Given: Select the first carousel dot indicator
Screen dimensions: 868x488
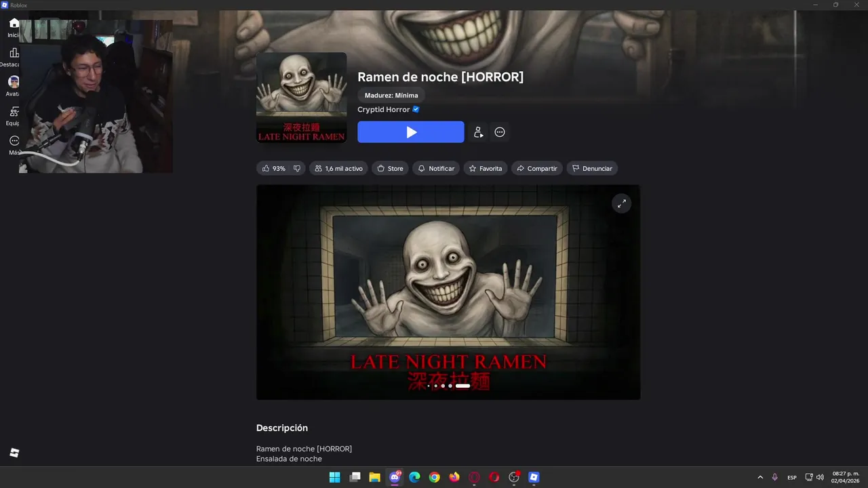Looking at the screenshot, I should coord(429,386).
